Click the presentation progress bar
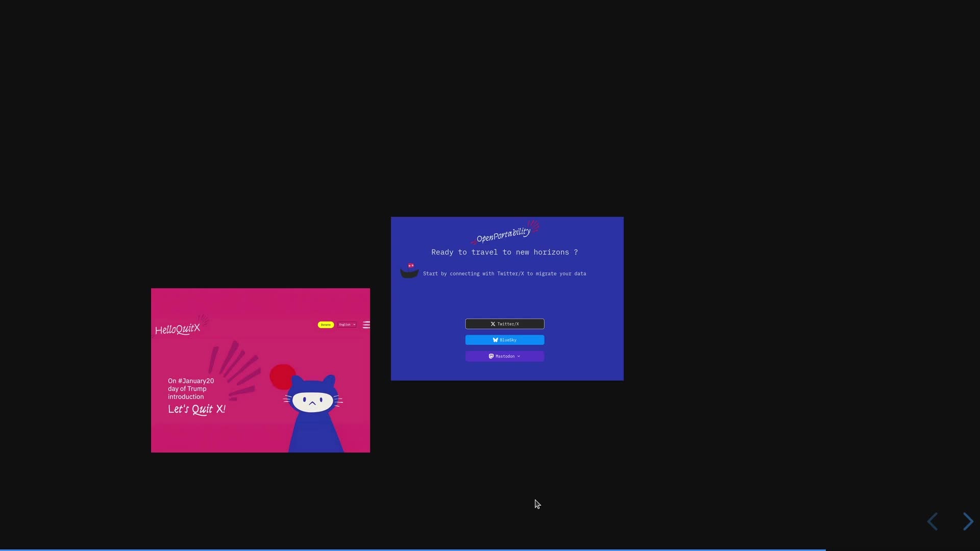This screenshot has height=551, width=980. [x=490, y=550]
